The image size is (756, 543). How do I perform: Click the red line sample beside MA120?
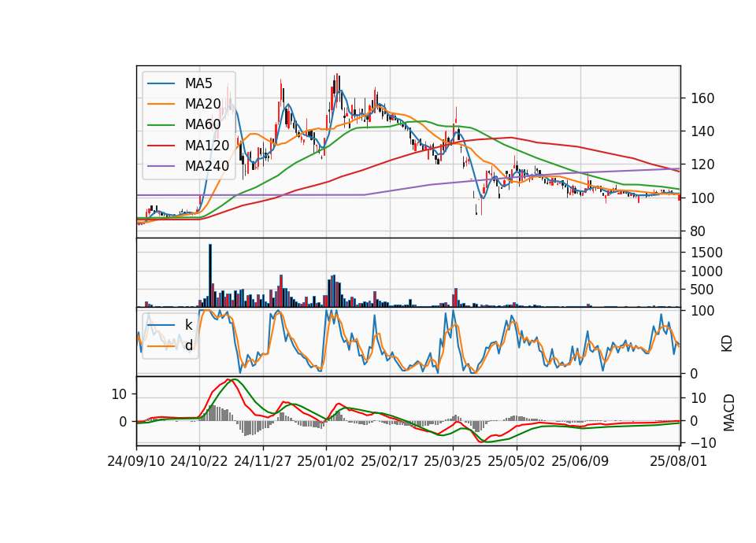161,145
